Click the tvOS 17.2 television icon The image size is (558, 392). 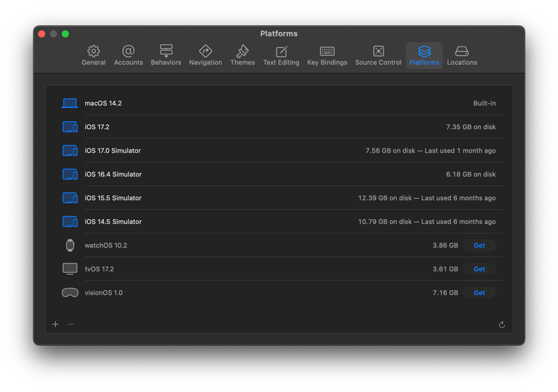(70, 269)
